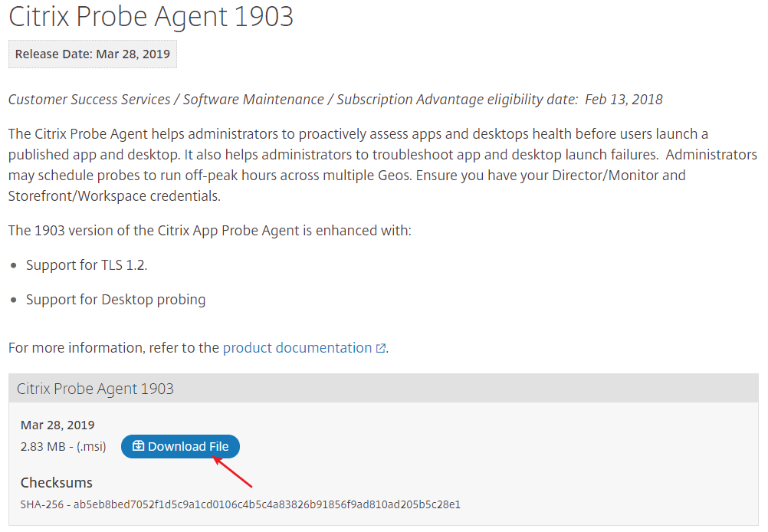Click the Mar 28, 2019 date above file size

[57, 425]
